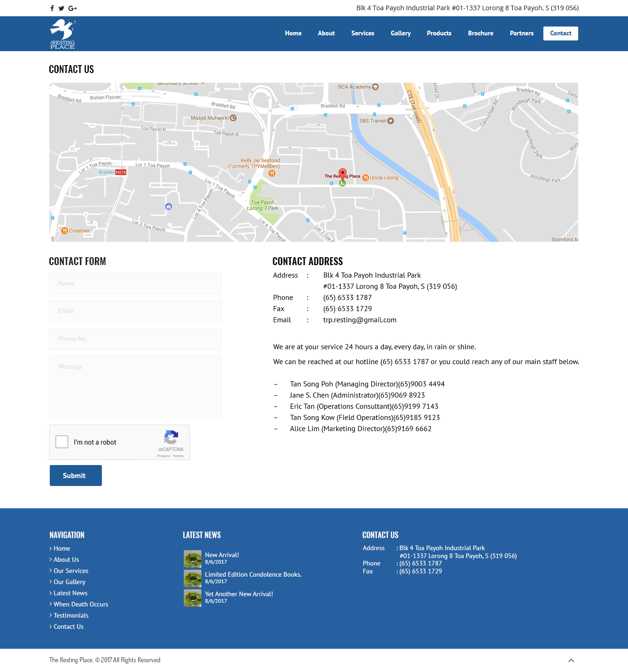Click the Kelly Jie Seafood map icon
Viewport: 628px width, 672px height.
272,173
